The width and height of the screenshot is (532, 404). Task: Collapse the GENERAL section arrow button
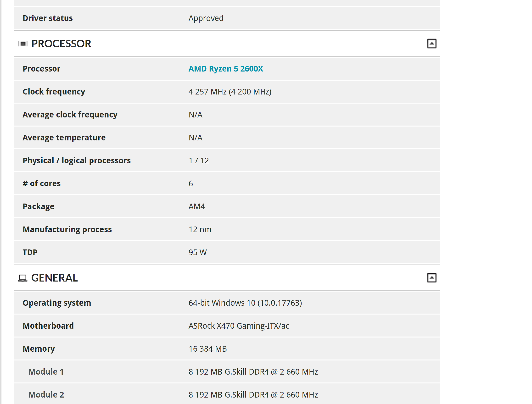click(x=431, y=278)
